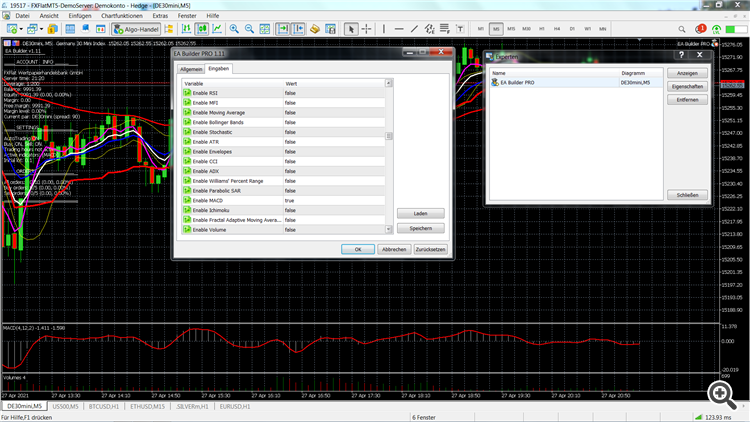Switch to the Allgemein tab
This screenshot has width=750, height=422.
tap(190, 68)
